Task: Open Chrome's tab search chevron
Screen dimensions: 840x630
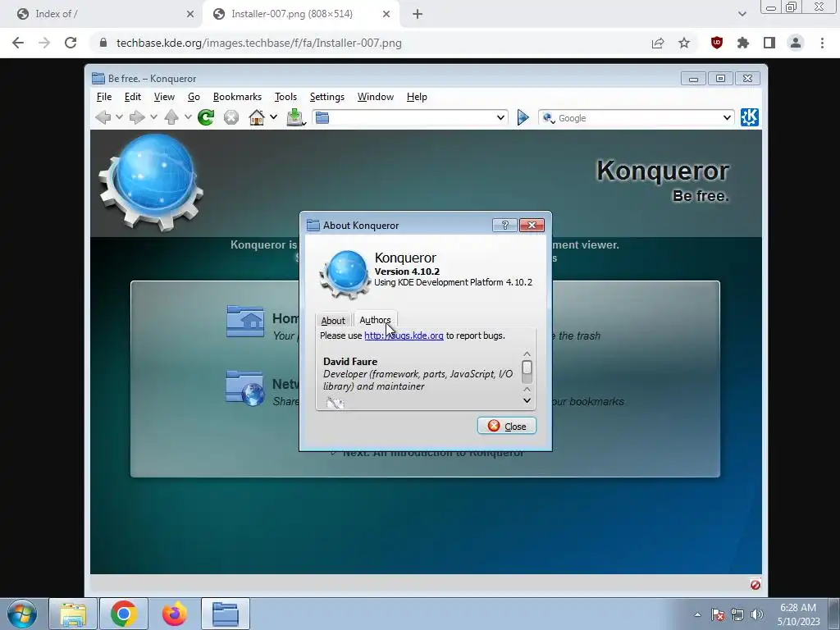Action: (x=742, y=14)
